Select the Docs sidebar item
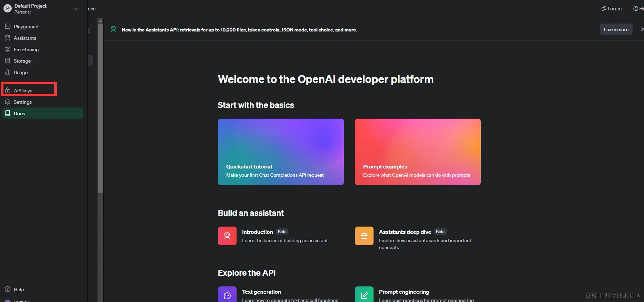Screen dimensions: 644x302 [43, 113]
